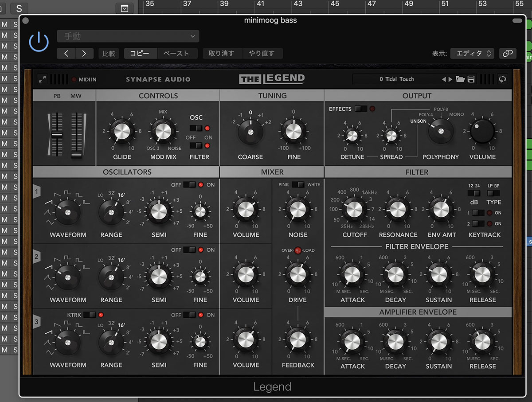Screen dimensions: 532x402
Task: Click next setting arrow button
Action: coord(84,53)
